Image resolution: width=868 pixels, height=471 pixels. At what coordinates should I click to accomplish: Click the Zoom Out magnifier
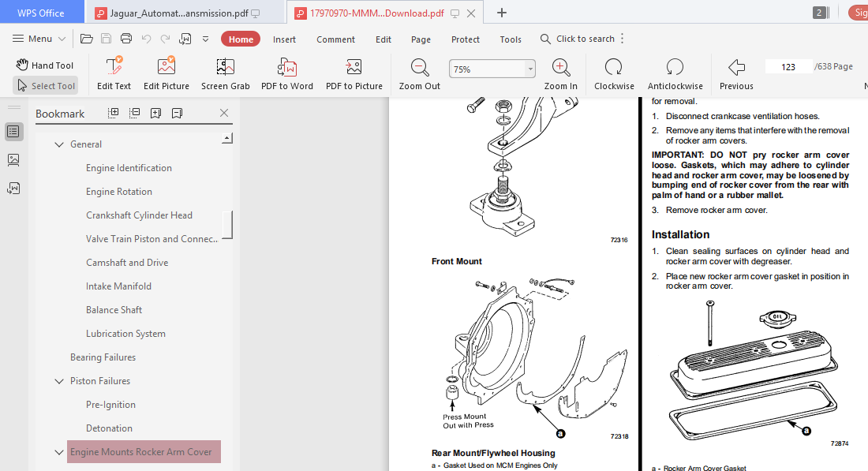click(x=420, y=73)
